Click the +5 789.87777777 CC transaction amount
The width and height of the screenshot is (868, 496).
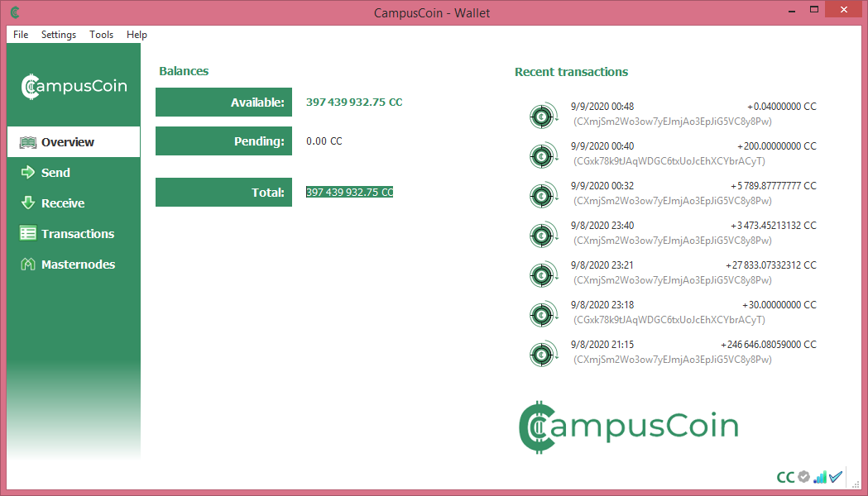(774, 186)
